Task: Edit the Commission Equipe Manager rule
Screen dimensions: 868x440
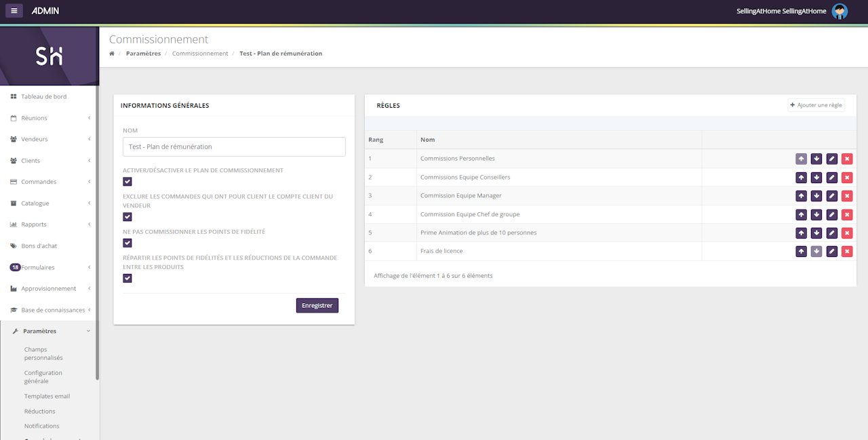Action: (x=832, y=196)
